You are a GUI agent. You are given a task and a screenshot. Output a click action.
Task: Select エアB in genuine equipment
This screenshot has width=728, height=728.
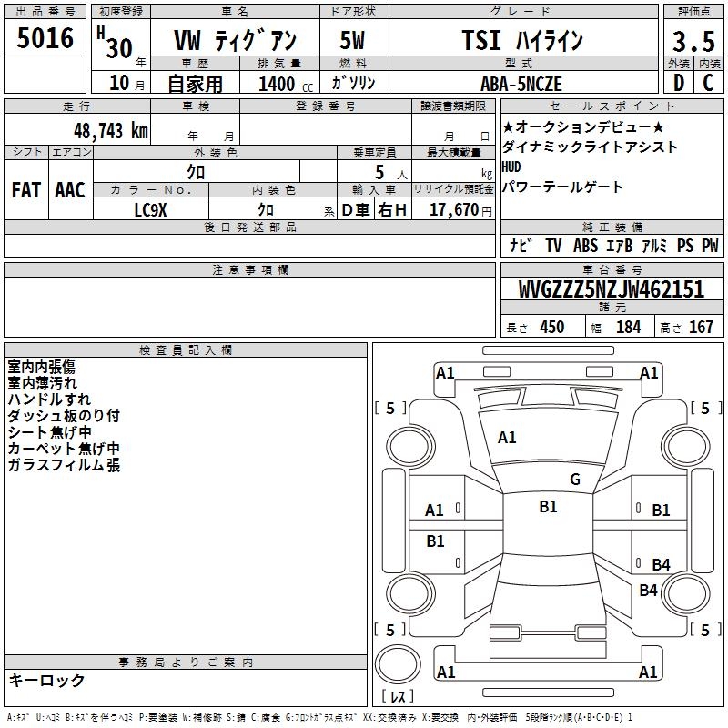tap(620, 245)
